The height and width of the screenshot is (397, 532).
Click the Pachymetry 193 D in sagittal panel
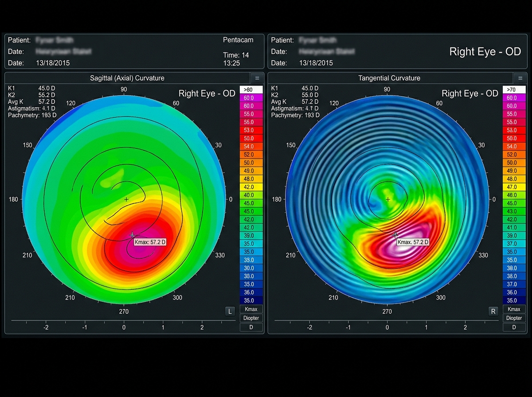(32, 115)
